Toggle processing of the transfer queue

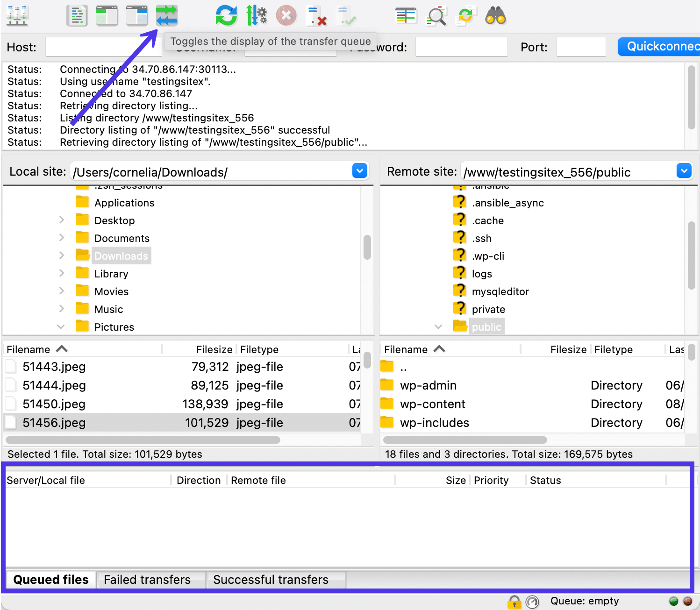(256, 16)
